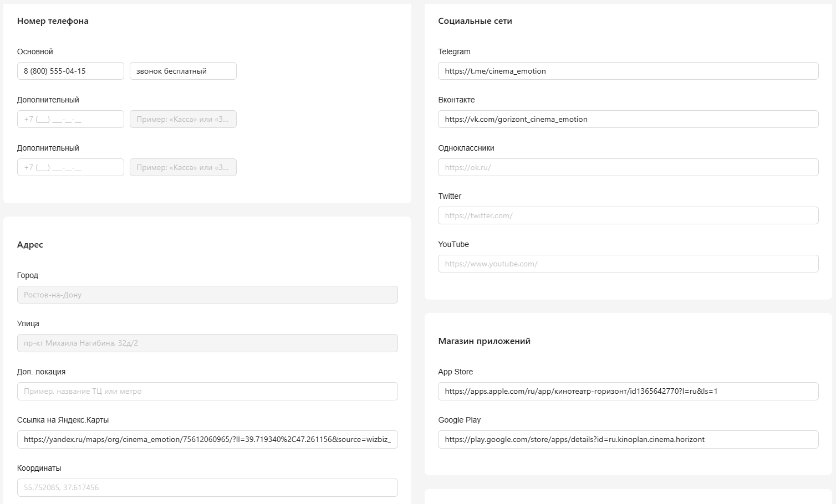Click the Социальные сети section heading
The width and height of the screenshot is (836, 504).
[475, 21]
